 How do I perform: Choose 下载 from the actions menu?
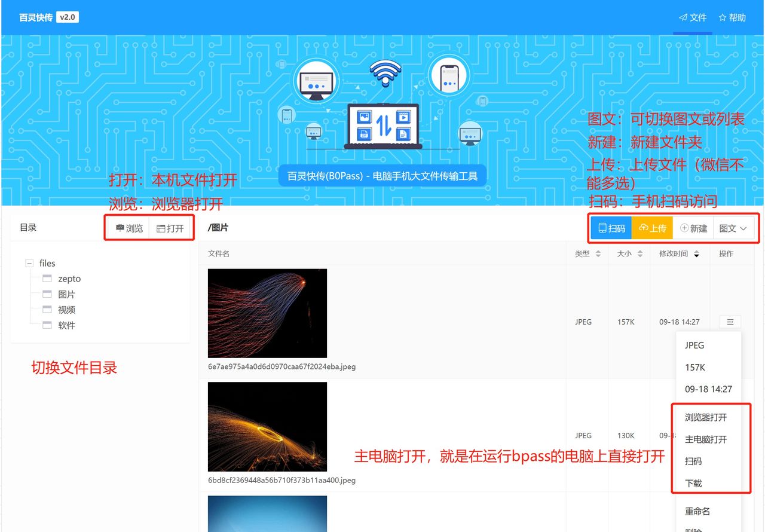[693, 484]
